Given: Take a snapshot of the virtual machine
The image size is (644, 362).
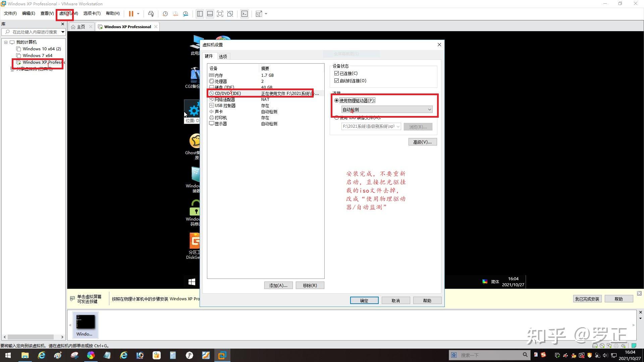Looking at the screenshot, I should click(x=165, y=14).
